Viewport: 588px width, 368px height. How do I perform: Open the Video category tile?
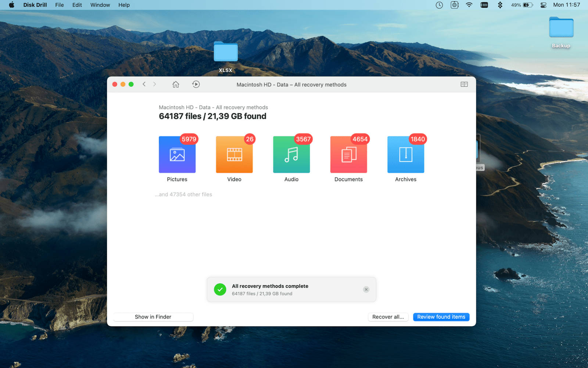click(234, 155)
